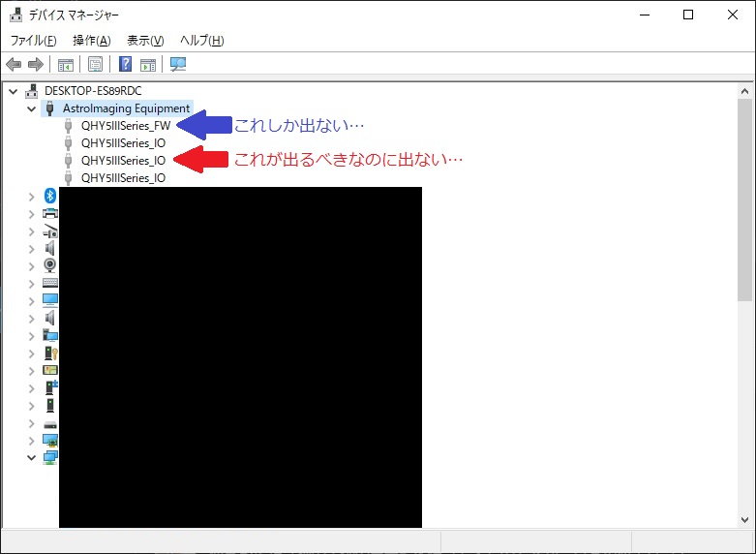Expand the disk drive category chevron
The height and width of the screenshot is (554, 756).
(x=32, y=423)
